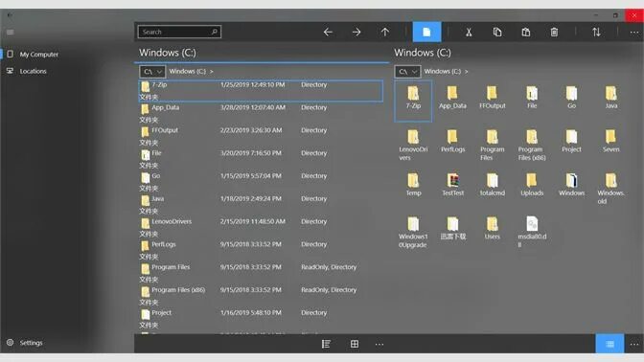Go back with the top-left arrow
Screen dimensions: 644x362
pos(10,15)
